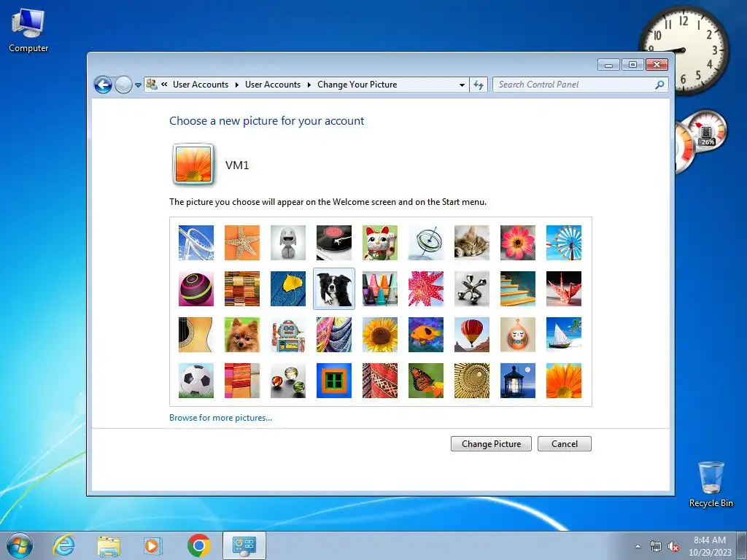Click the Change Your Picture breadcrumb
The width and height of the screenshot is (747, 560).
tap(357, 85)
